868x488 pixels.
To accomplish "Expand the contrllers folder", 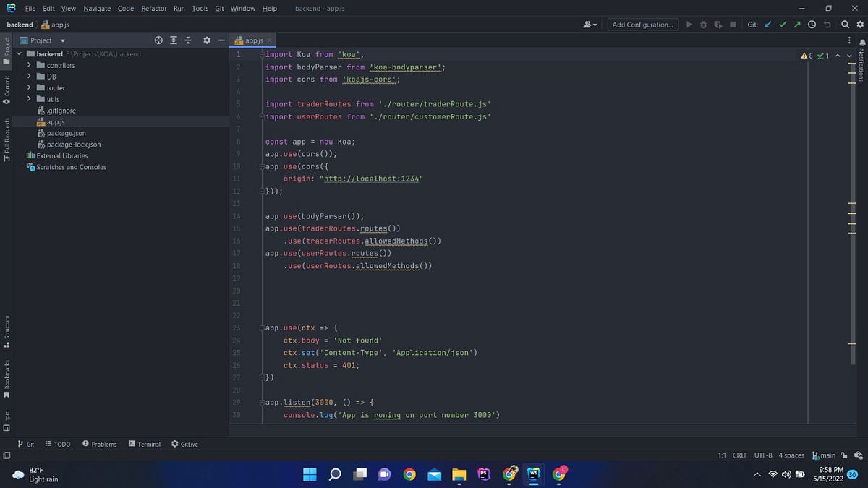I will pyautogui.click(x=27, y=65).
